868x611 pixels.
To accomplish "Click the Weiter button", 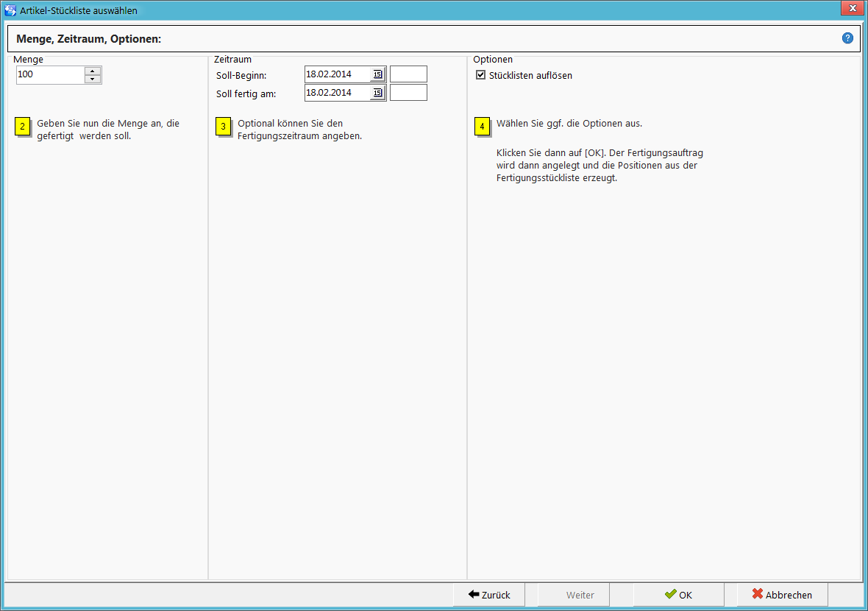I will click(574, 595).
